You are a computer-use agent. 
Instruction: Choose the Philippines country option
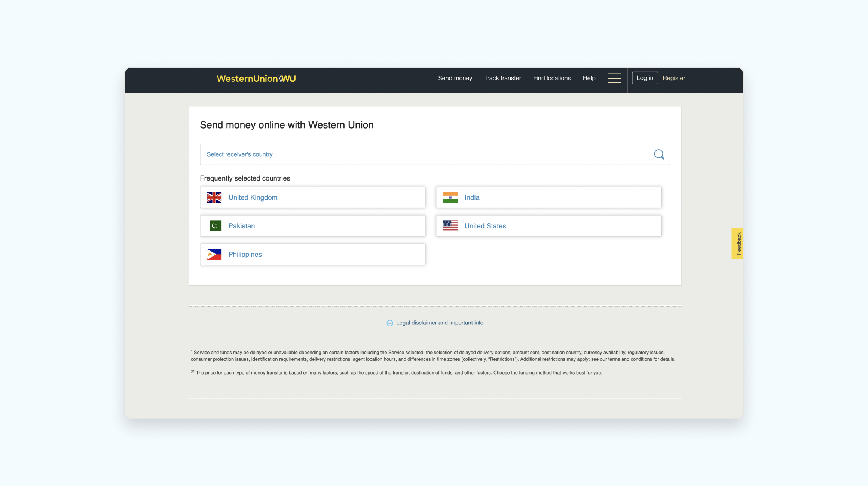[x=312, y=254]
